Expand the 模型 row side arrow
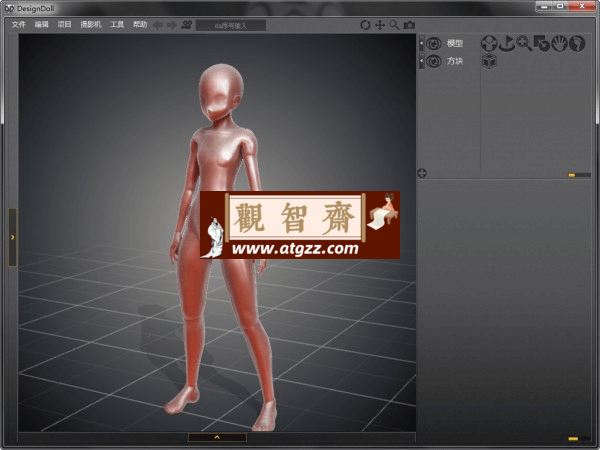The image size is (600, 450). pyautogui.click(x=422, y=44)
